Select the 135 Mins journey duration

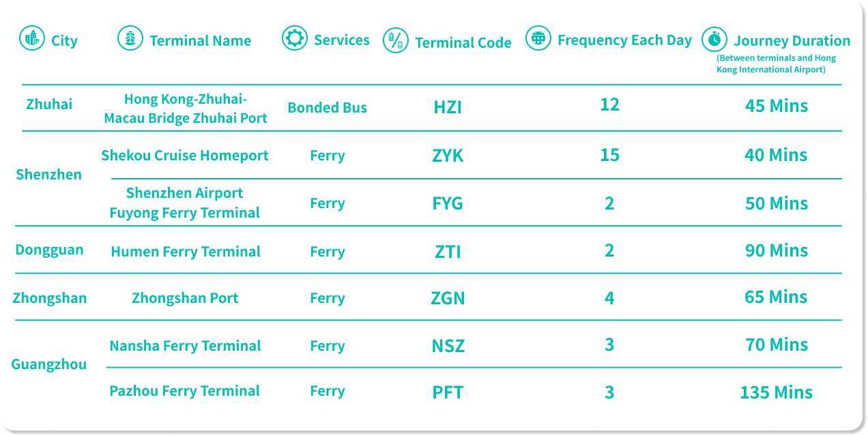(x=776, y=392)
